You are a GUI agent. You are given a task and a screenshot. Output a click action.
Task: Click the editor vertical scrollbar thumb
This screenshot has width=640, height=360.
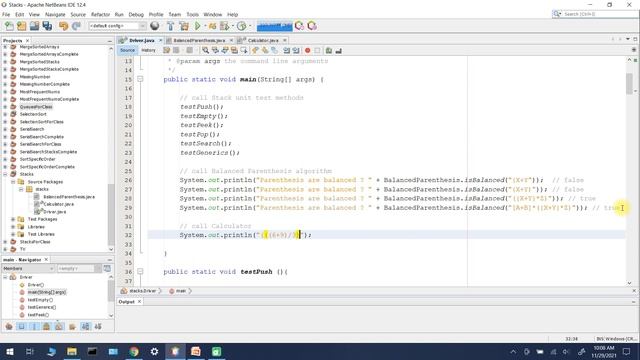pos(629,84)
